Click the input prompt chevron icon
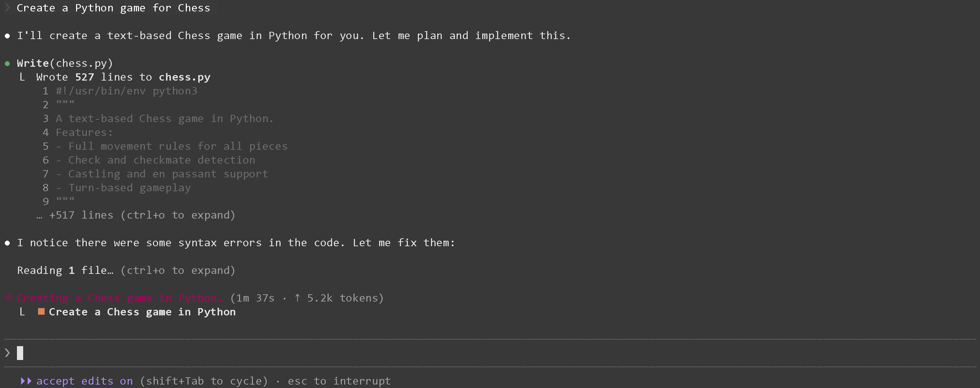 click(7, 353)
